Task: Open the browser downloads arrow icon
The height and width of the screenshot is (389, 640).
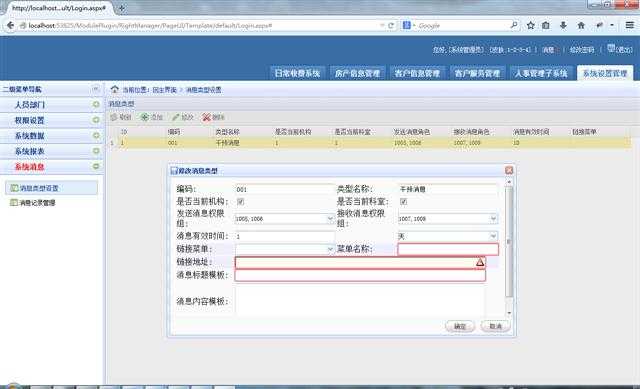Action: click(x=563, y=25)
